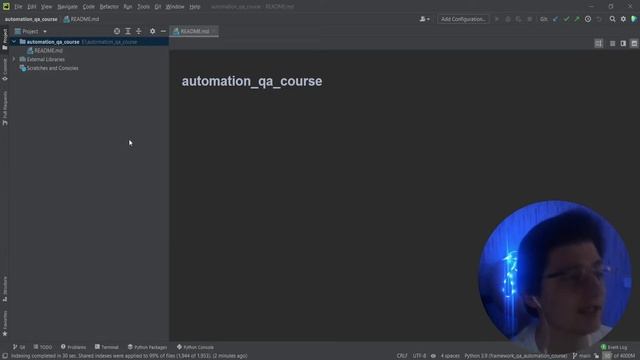Image resolution: width=640 pixels, height=360 pixels.
Task: Click Git Commit checkmark icon
Action: 566,19
